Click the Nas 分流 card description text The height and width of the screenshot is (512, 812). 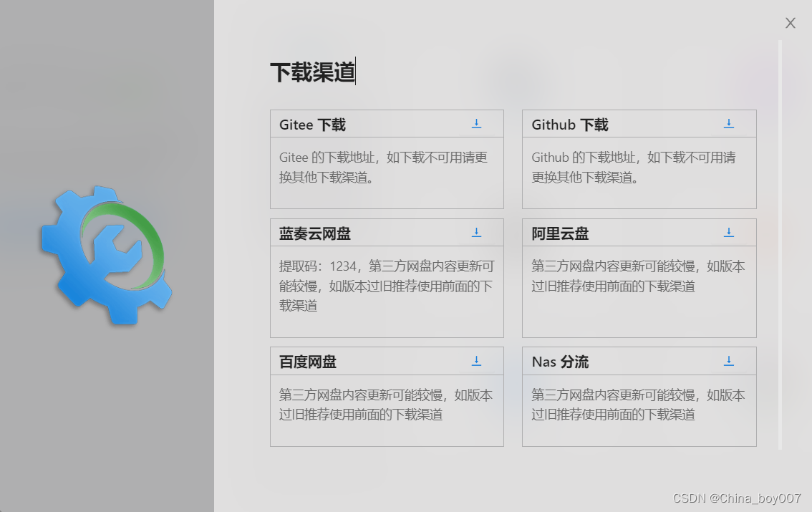point(638,405)
